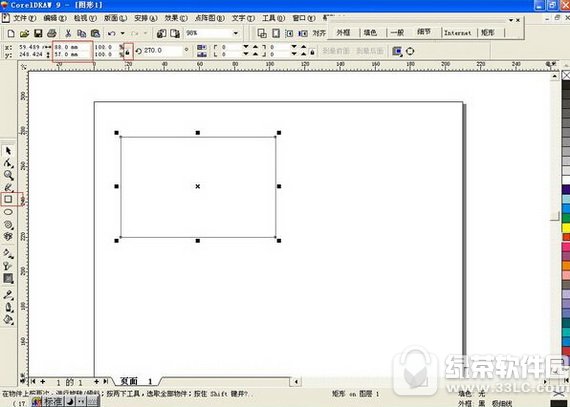Open a file with folder icon
Image resolution: width=570 pixels, height=407 pixels.
coord(24,33)
